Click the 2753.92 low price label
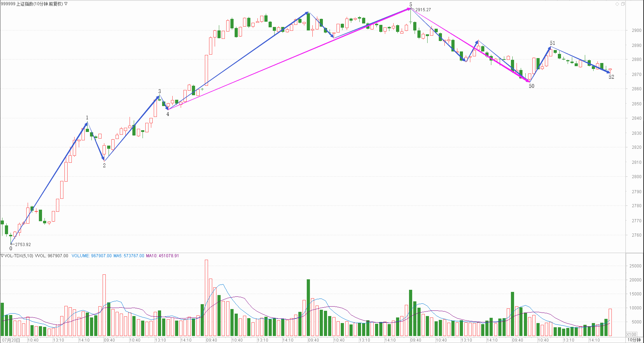Screen dimensions: 644x343 (23, 245)
